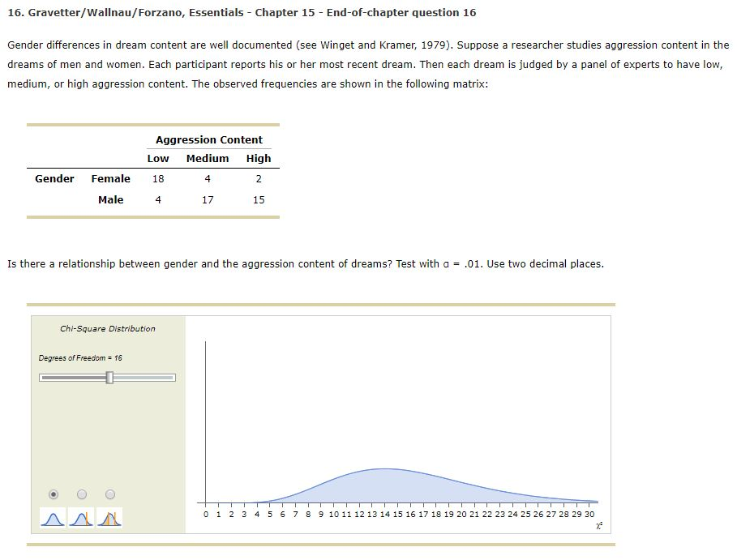Click the curve icon with two orange lines
The image size is (737, 560).
click(109, 518)
